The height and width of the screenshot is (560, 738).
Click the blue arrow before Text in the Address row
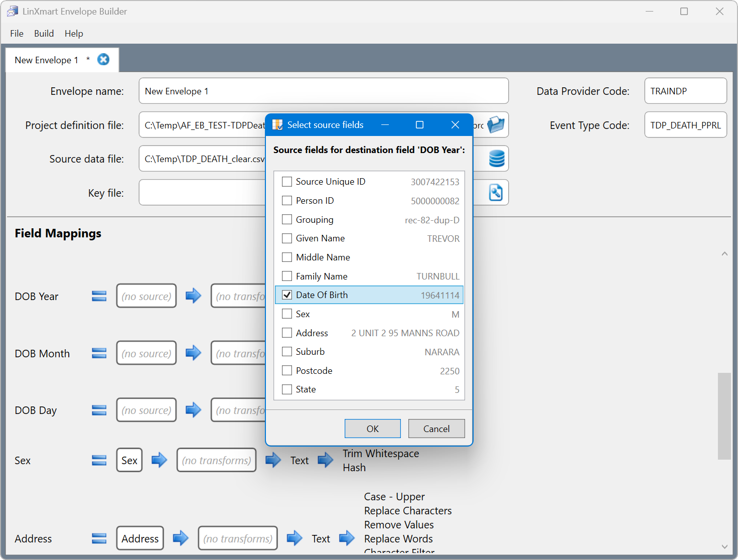(294, 538)
